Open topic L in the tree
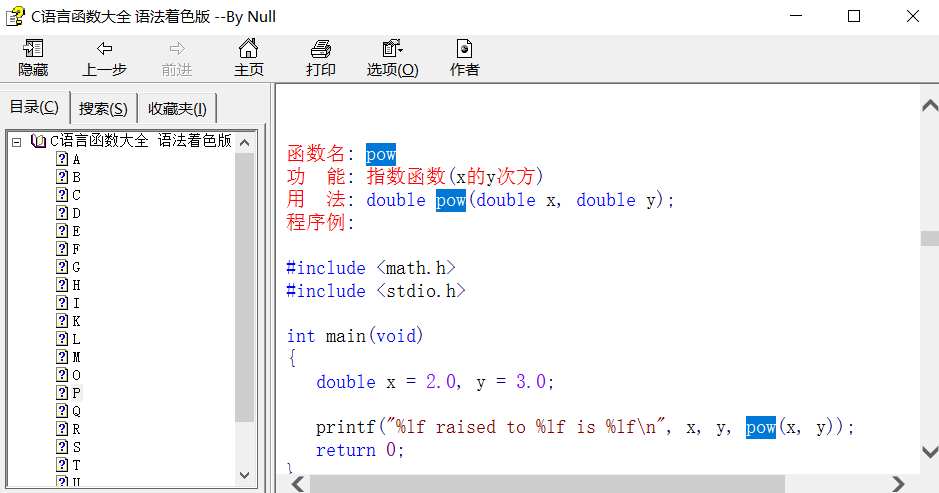 click(76, 339)
